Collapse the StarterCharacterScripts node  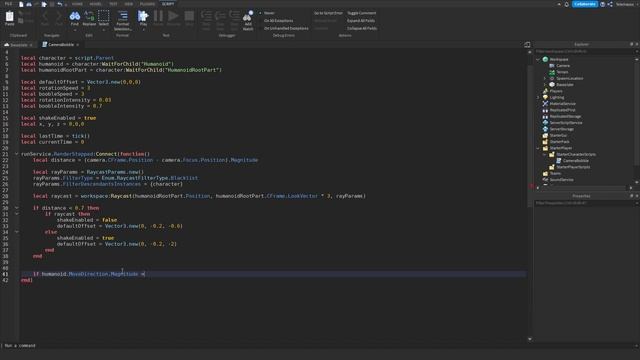tap(544, 154)
